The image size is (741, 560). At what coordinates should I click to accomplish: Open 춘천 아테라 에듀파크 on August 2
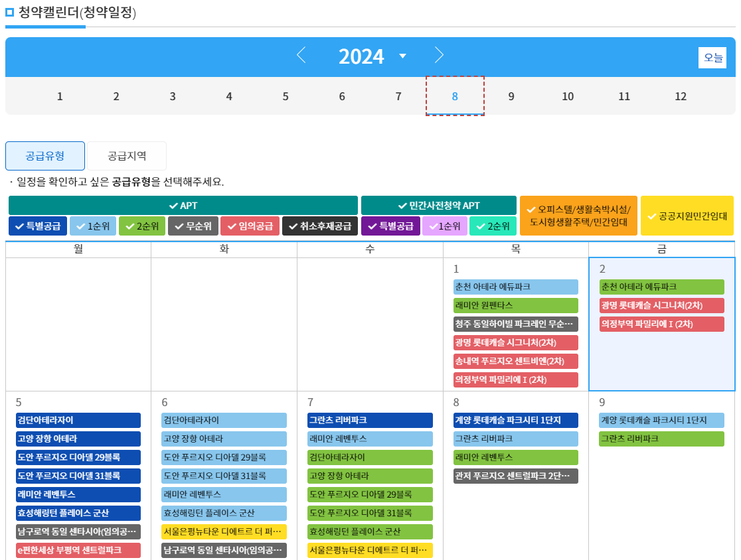[661, 287]
